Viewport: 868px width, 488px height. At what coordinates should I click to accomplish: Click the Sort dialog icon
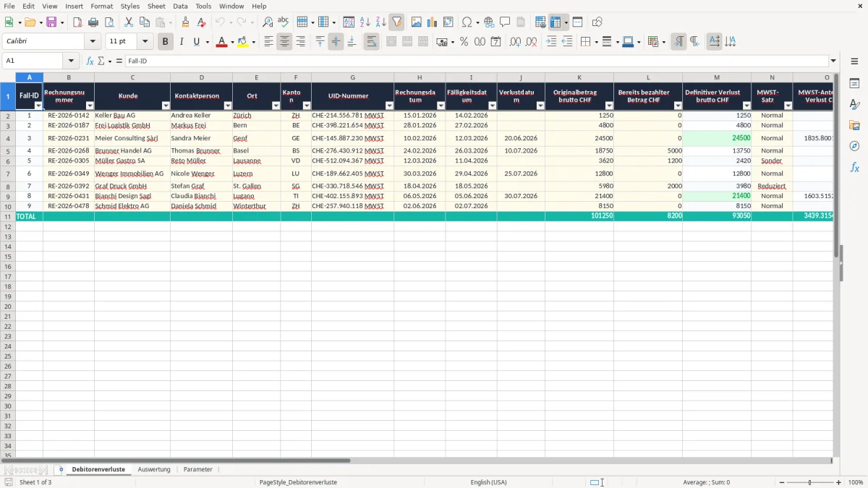coord(349,22)
